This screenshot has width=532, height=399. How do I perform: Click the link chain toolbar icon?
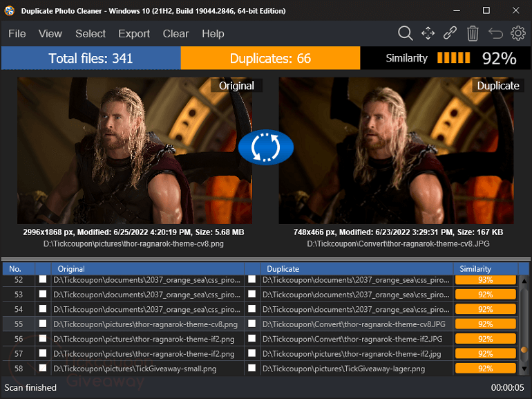click(x=450, y=33)
